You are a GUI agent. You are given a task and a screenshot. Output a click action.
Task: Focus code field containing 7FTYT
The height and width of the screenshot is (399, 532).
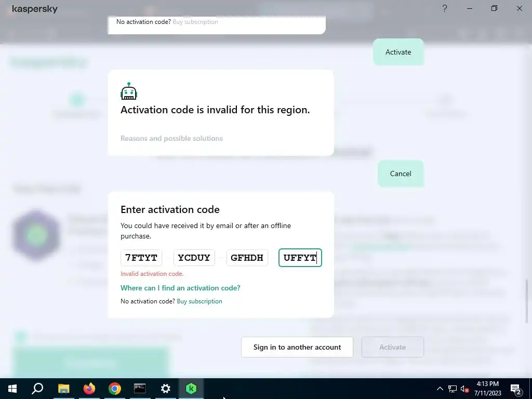click(x=141, y=258)
